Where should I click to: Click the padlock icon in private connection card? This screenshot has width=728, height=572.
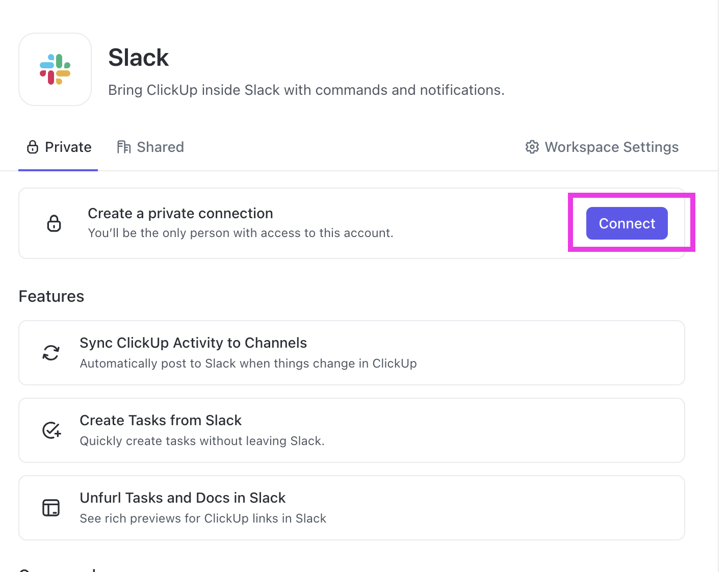[54, 223]
